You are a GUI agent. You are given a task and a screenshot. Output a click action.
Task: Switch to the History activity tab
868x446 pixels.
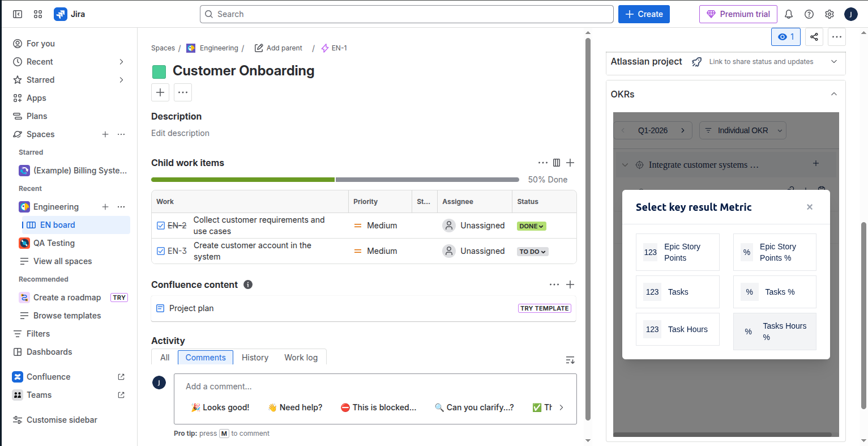click(x=255, y=358)
